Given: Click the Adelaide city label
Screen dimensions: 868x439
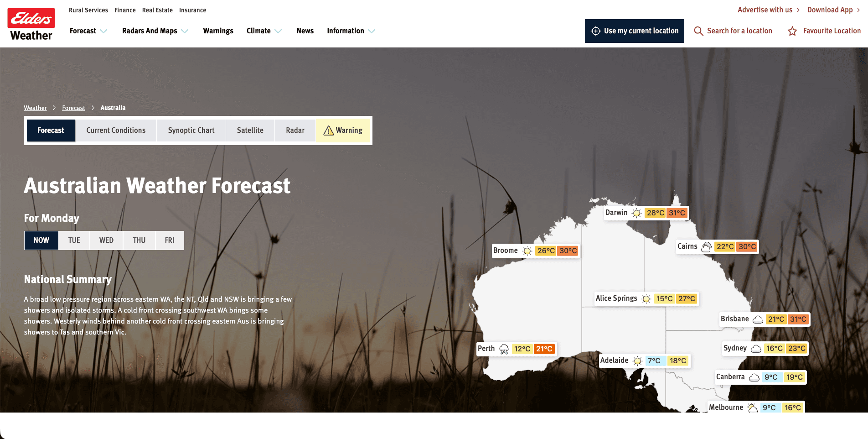Looking at the screenshot, I should (615, 361).
